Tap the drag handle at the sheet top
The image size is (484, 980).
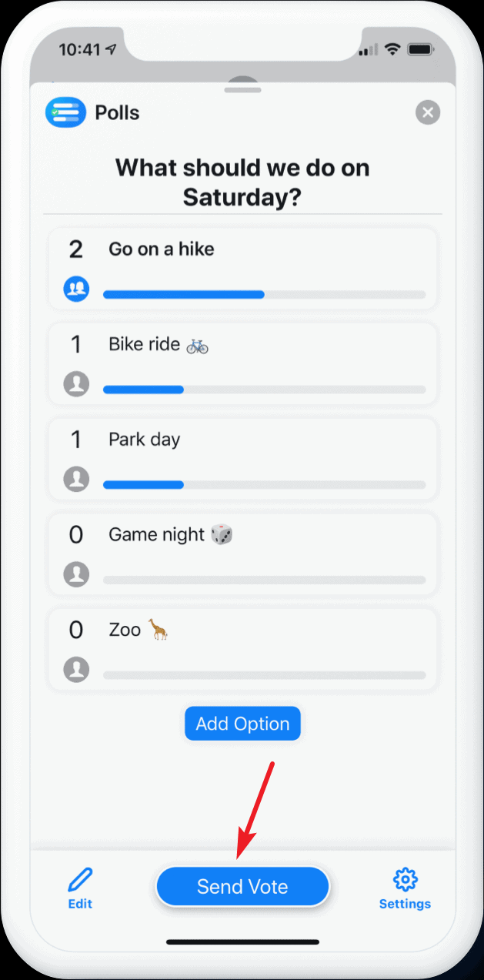click(242, 90)
